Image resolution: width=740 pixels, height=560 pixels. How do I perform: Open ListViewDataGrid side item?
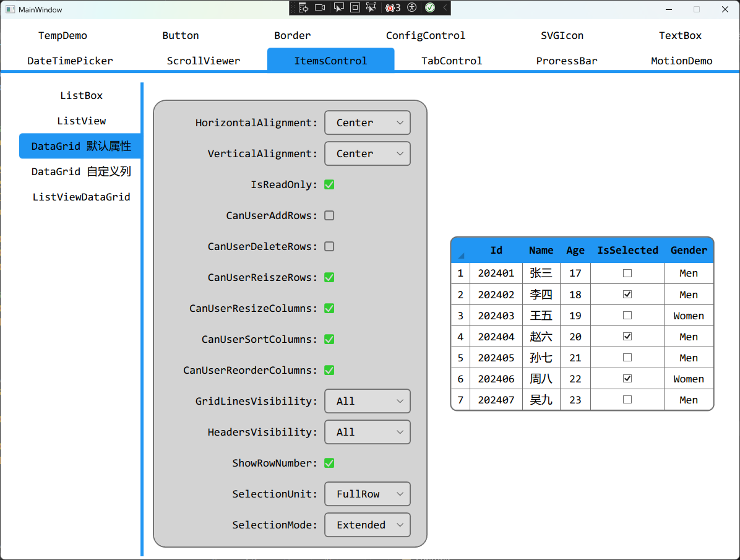pyautogui.click(x=81, y=197)
